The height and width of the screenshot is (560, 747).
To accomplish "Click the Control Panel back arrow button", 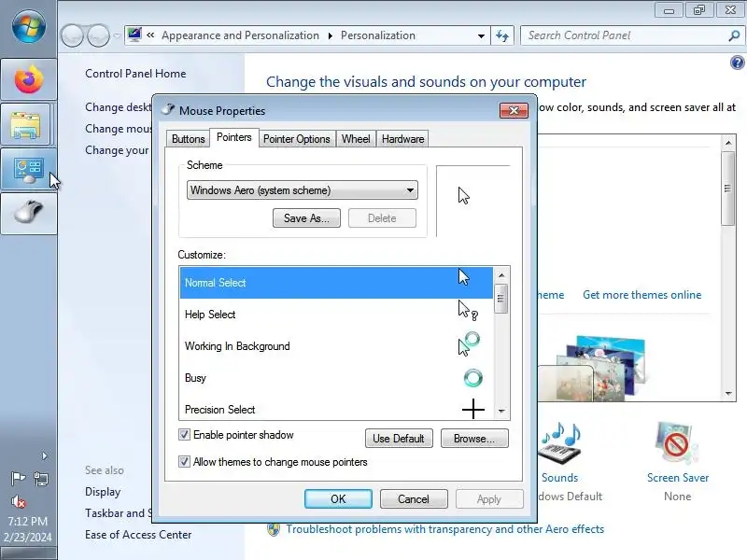I will pos(73,35).
